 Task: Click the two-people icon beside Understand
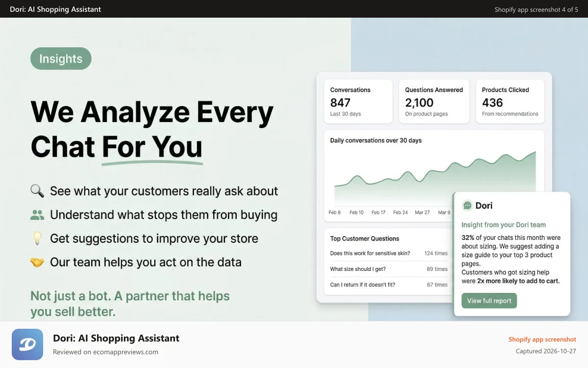pyautogui.click(x=37, y=215)
